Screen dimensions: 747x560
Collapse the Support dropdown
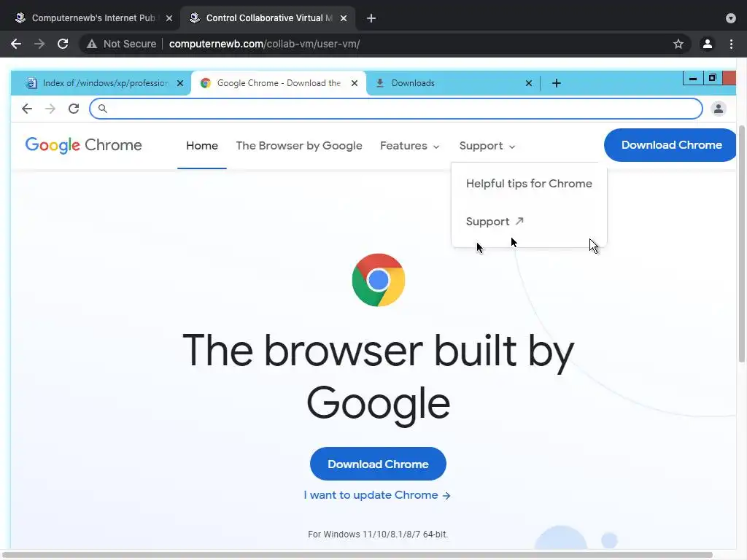(487, 146)
